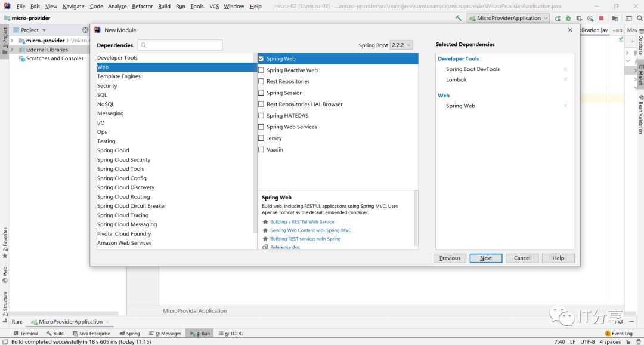Viewport: 644px width, 345px height.
Task: Check the Spring HATEOAS checkbox
Action: [261, 116]
